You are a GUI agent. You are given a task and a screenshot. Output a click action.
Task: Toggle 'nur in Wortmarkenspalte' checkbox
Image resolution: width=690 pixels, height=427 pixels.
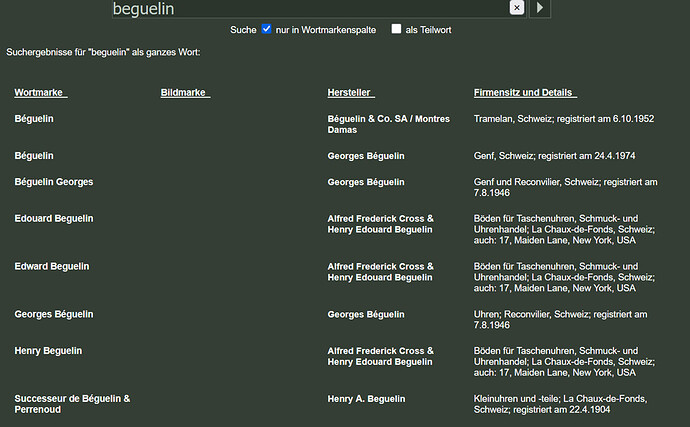click(x=267, y=29)
